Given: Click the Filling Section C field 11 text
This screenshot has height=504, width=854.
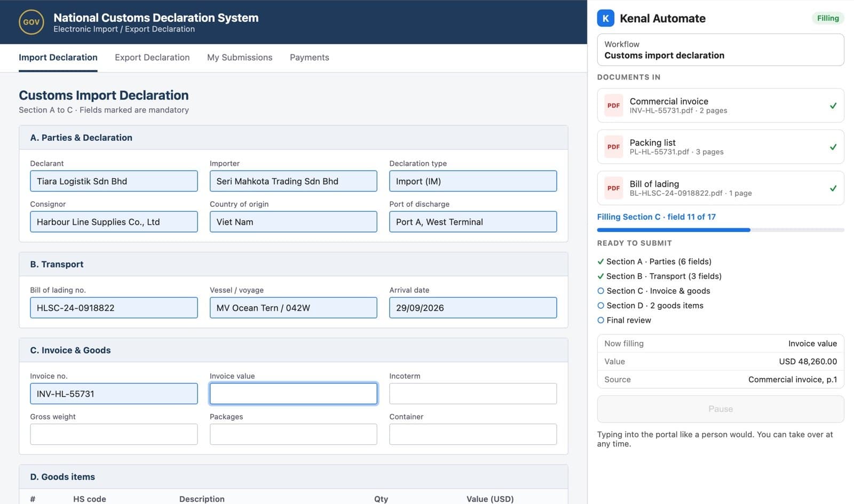Looking at the screenshot, I should [657, 217].
